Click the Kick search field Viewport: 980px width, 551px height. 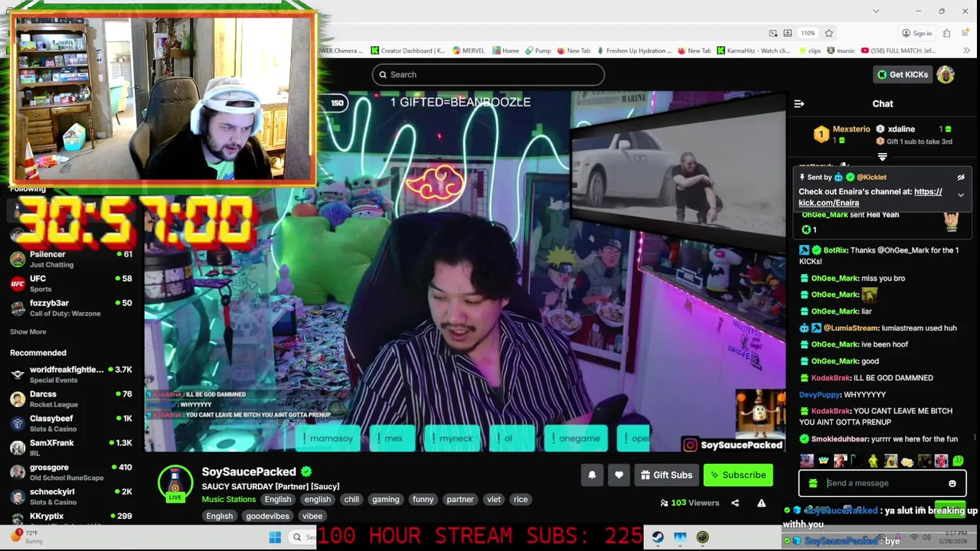click(x=488, y=74)
